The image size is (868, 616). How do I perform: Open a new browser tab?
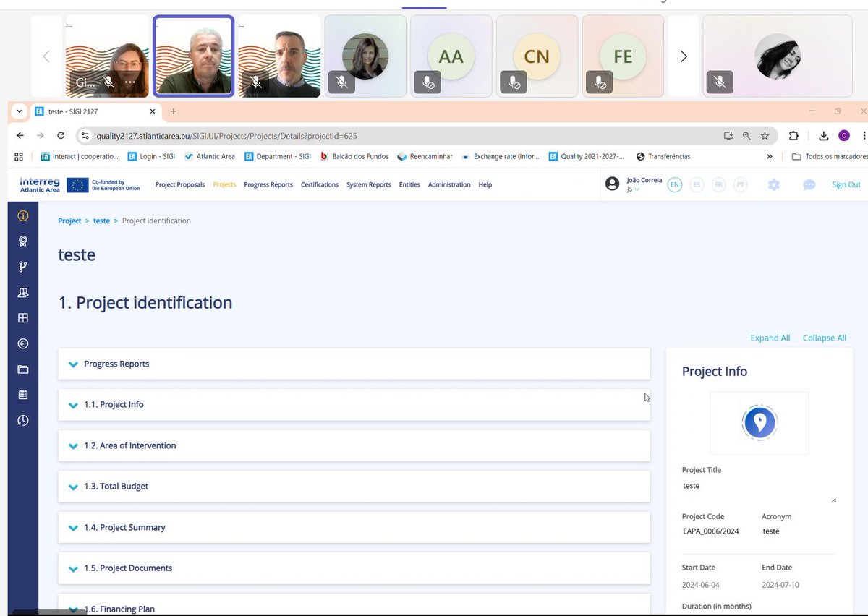[173, 111]
